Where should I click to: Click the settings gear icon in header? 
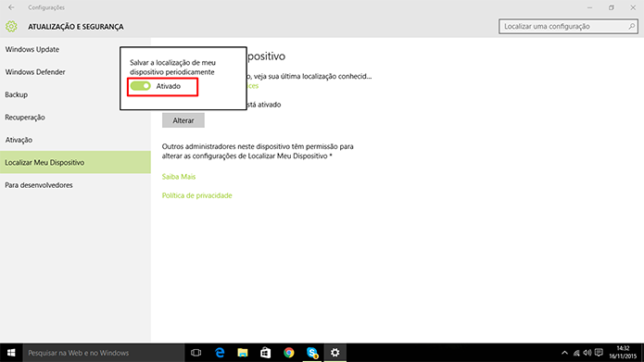point(11,26)
